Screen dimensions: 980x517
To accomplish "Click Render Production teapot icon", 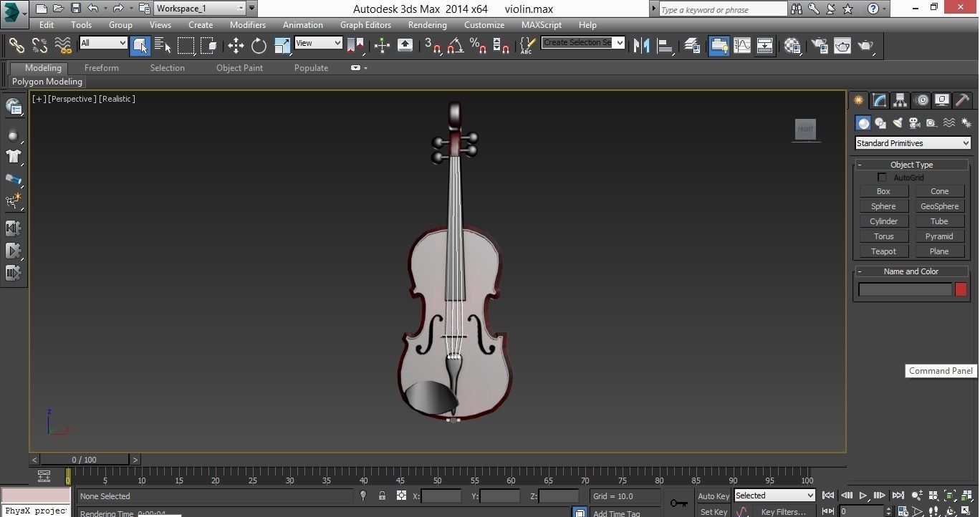I will [x=866, y=46].
